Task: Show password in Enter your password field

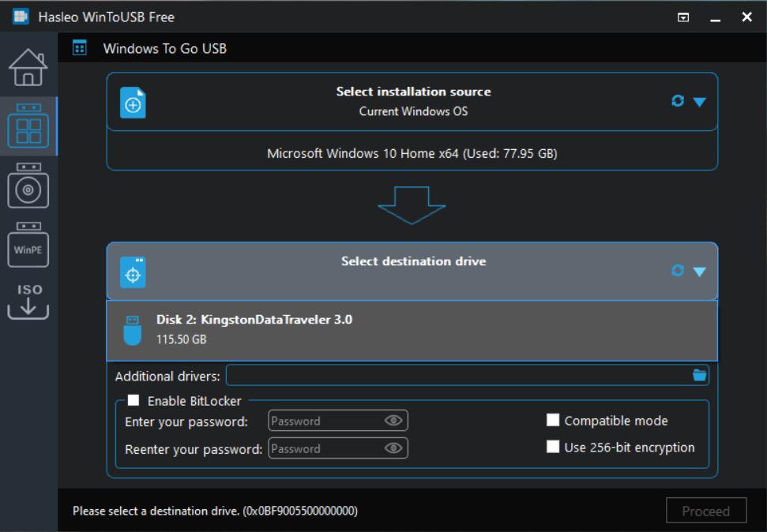Action: tap(393, 421)
